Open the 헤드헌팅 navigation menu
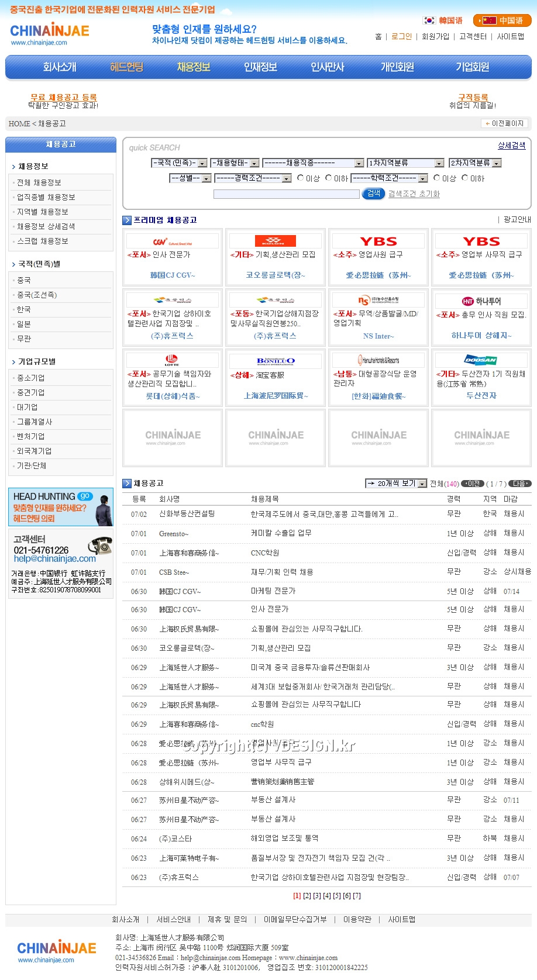 (x=127, y=67)
